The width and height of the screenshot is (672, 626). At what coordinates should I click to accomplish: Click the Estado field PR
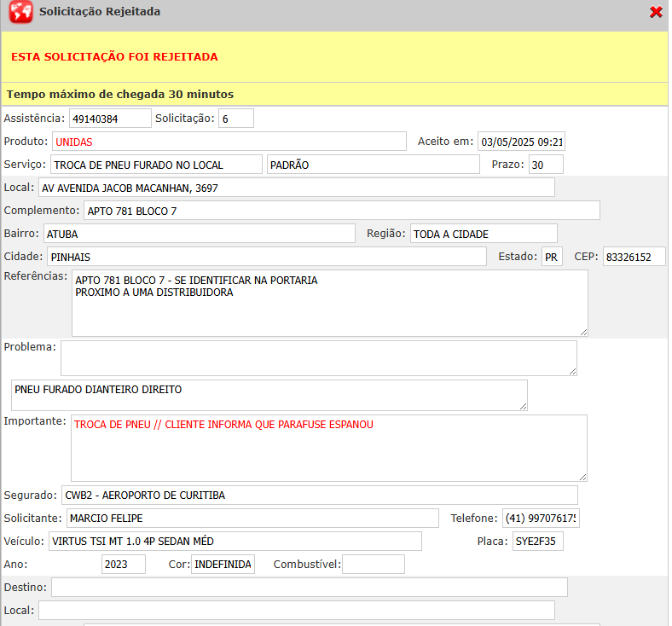pos(552,257)
